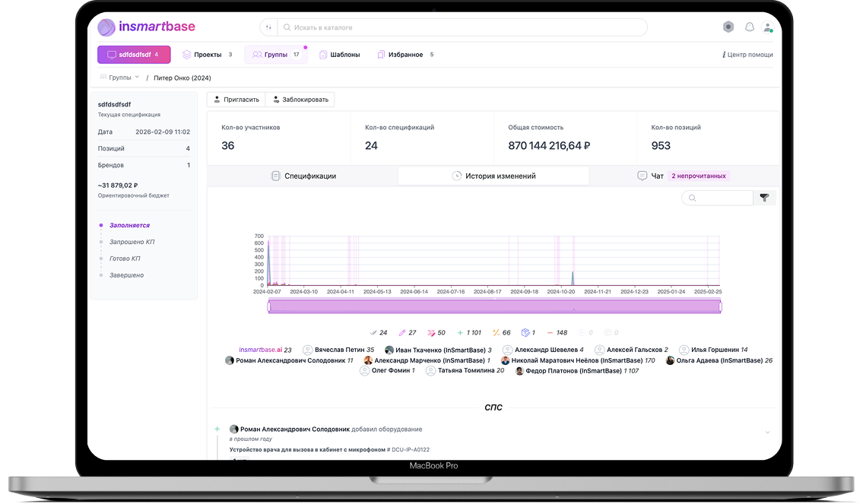Viewport: 863px width, 504px height.
Task: Open the История изменений tab
Action: 493,175
